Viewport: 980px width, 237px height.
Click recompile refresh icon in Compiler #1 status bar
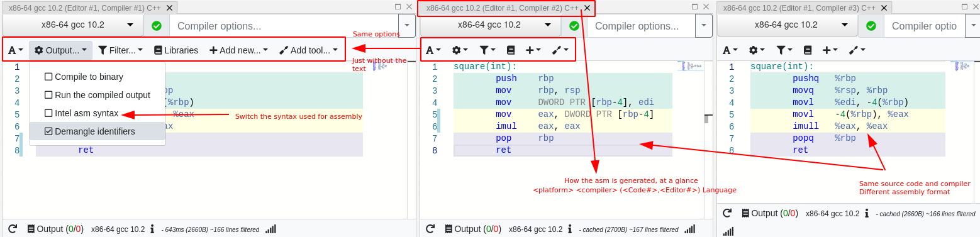click(13, 229)
